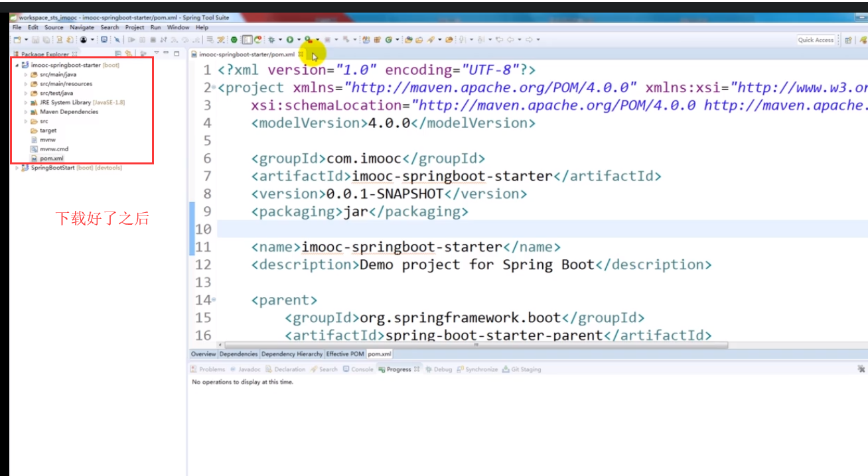Click the Last Edit Location arrow icon
The image size is (868, 476).
coord(499,40)
